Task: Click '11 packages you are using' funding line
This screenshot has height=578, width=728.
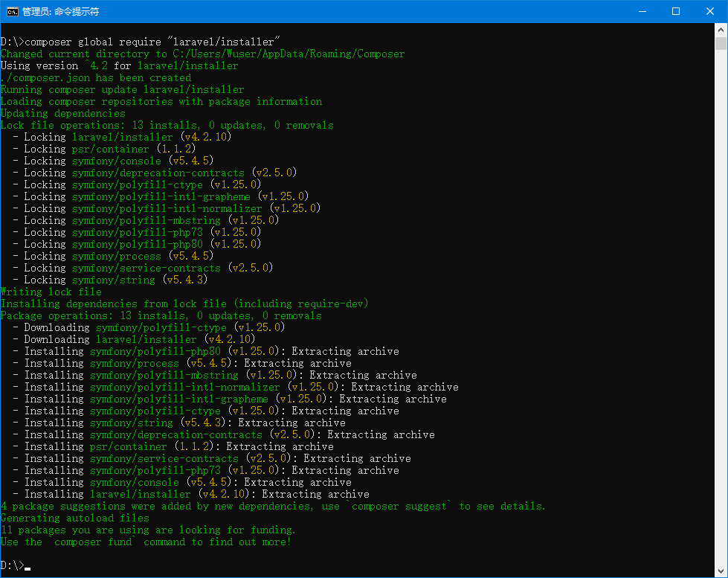Action: pyautogui.click(x=148, y=530)
